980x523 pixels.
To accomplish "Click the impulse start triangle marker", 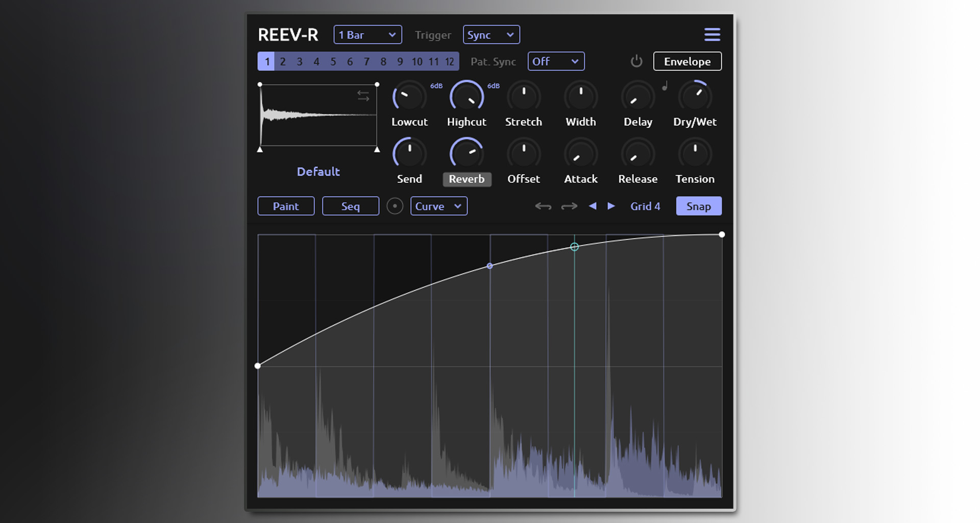I will (x=260, y=150).
